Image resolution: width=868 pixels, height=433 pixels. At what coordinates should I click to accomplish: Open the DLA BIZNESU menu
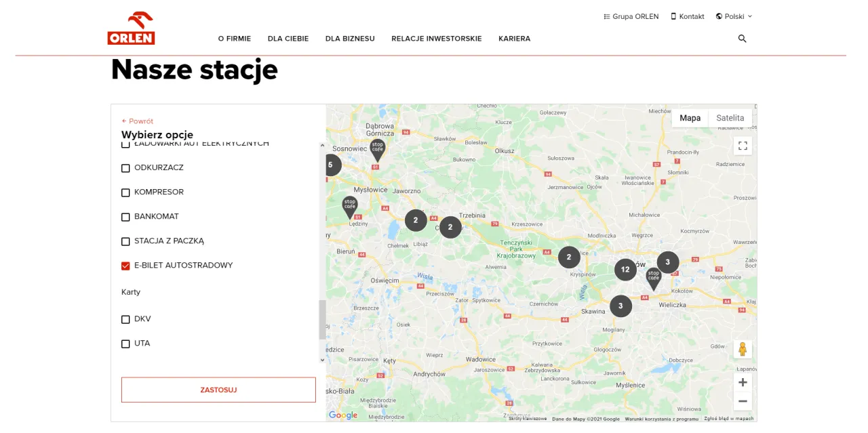tap(350, 39)
